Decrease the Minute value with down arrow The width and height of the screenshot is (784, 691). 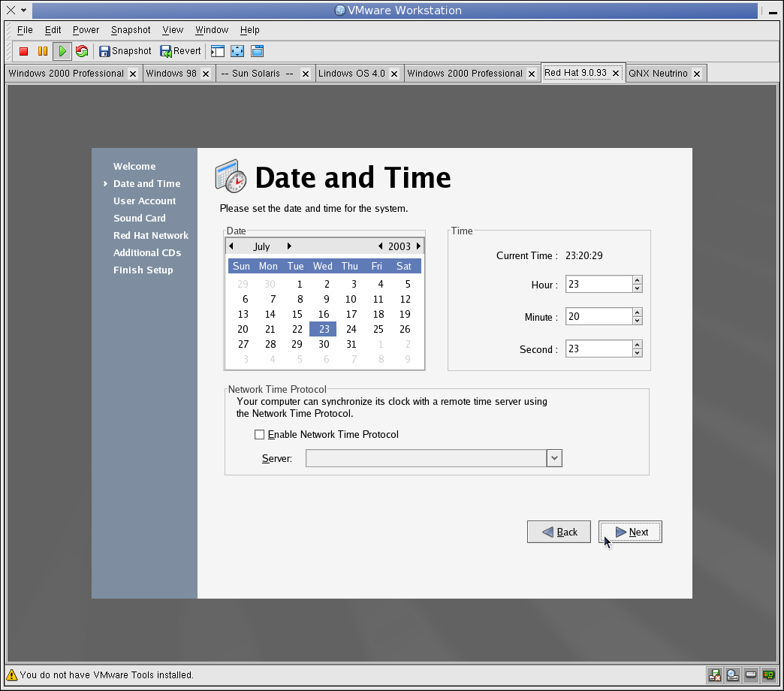(637, 321)
